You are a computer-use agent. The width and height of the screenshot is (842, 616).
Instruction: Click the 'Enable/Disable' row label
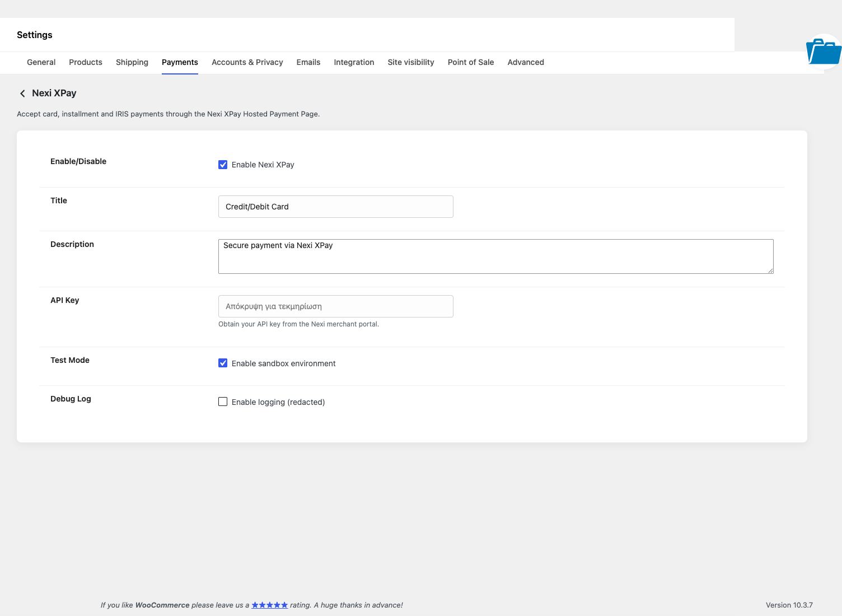pos(78,161)
